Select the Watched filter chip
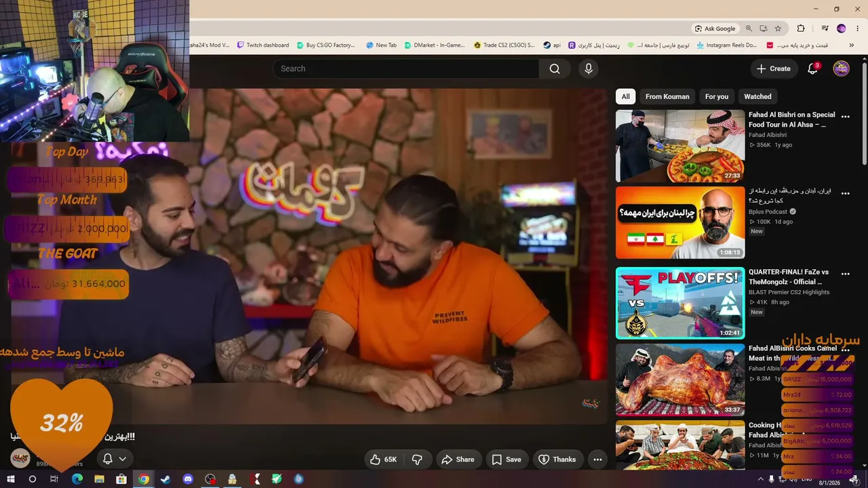868x488 pixels. tap(757, 96)
